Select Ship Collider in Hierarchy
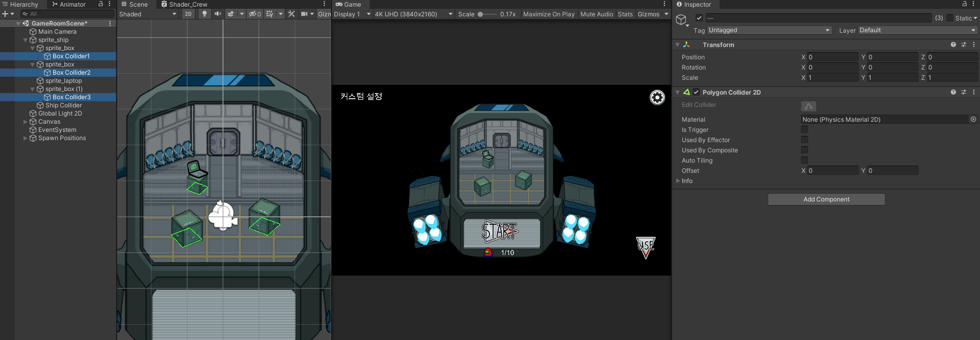Screen dimensions: 980x340 (63, 105)
